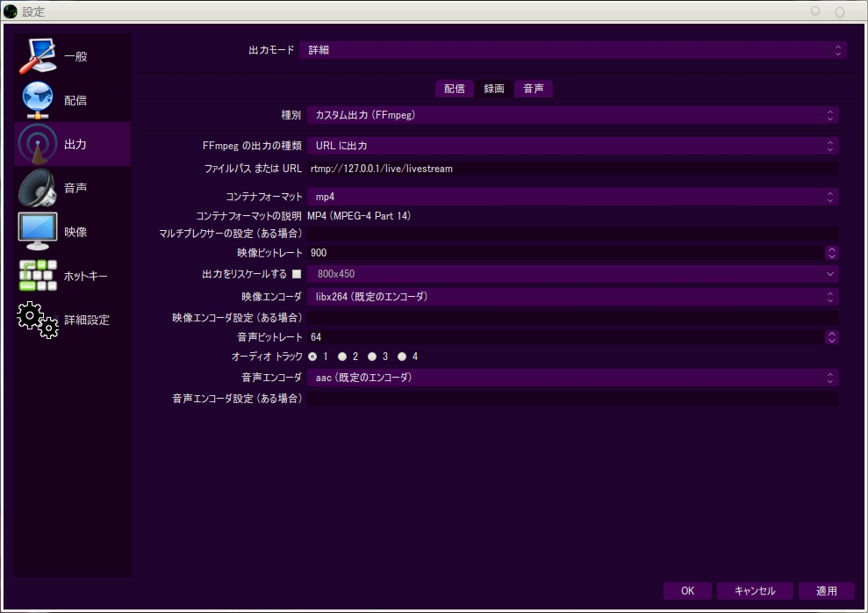Open コンテナフォーマット mp4 dropdown
Viewport: 868px width, 613px height.
click(573, 197)
